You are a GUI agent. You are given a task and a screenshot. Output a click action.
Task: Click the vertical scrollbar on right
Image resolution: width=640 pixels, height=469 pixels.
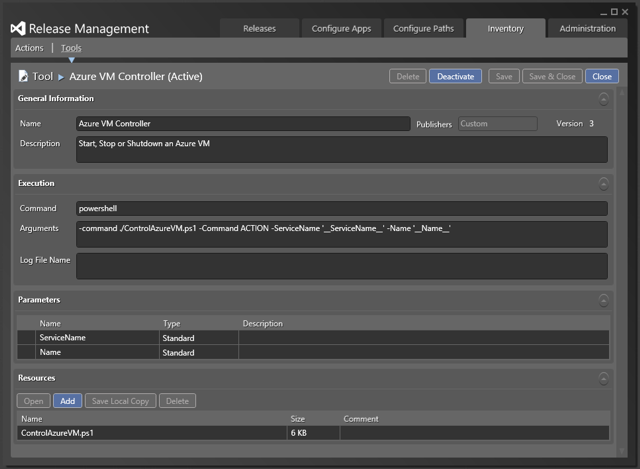click(622, 271)
